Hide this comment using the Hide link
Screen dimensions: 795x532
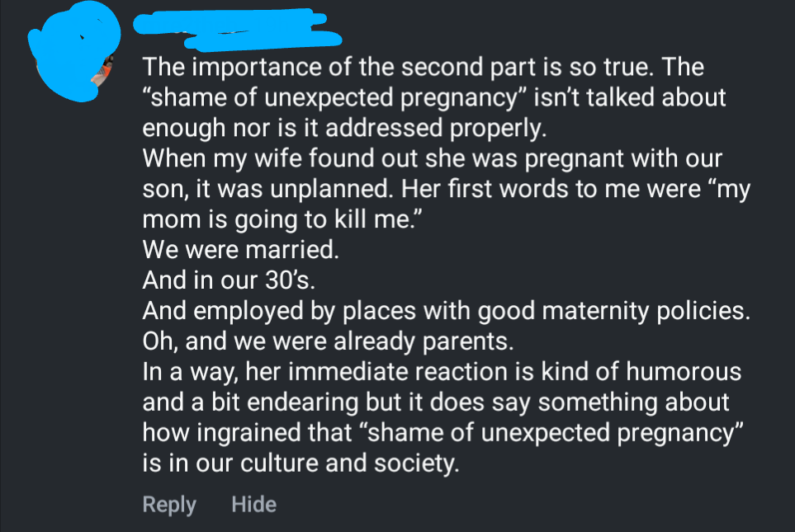click(253, 504)
